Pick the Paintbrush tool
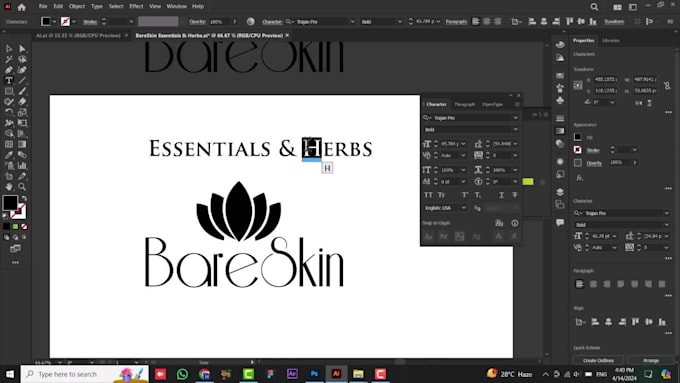This screenshot has height=383, width=680. pyautogui.click(x=22, y=91)
